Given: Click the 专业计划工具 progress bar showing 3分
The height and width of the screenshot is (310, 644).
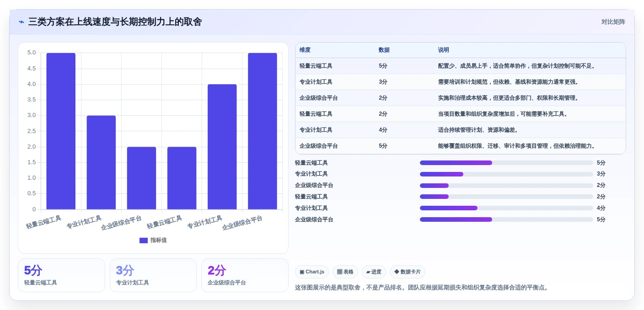Looking at the screenshot, I should pyautogui.click(x=506, y=174).
